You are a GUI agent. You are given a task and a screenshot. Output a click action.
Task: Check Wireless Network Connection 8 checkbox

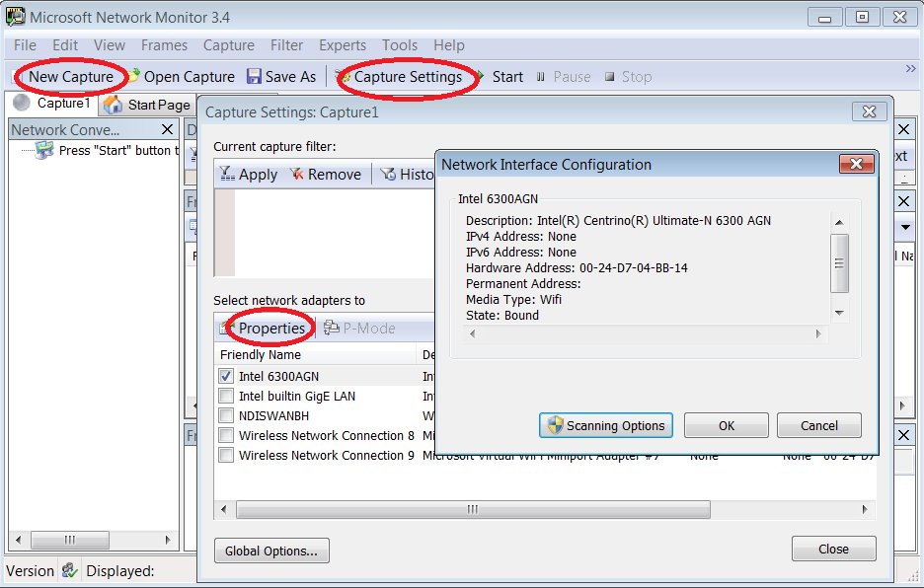(x=226, y=435)
